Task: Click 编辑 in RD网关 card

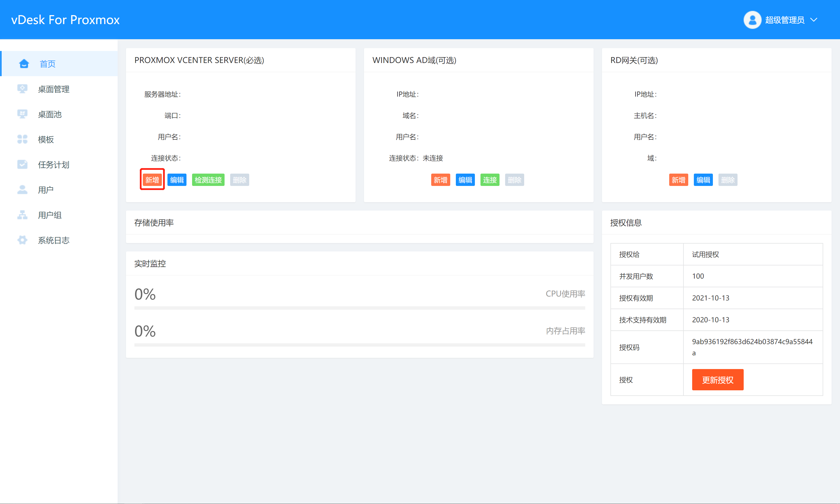Action: point(703,180)
